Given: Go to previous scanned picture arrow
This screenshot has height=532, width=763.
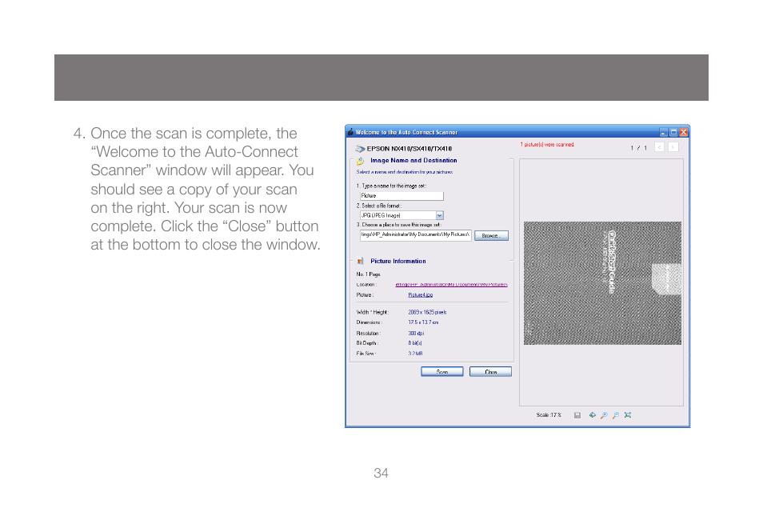Looking at the screenshot, I should 659,147.
